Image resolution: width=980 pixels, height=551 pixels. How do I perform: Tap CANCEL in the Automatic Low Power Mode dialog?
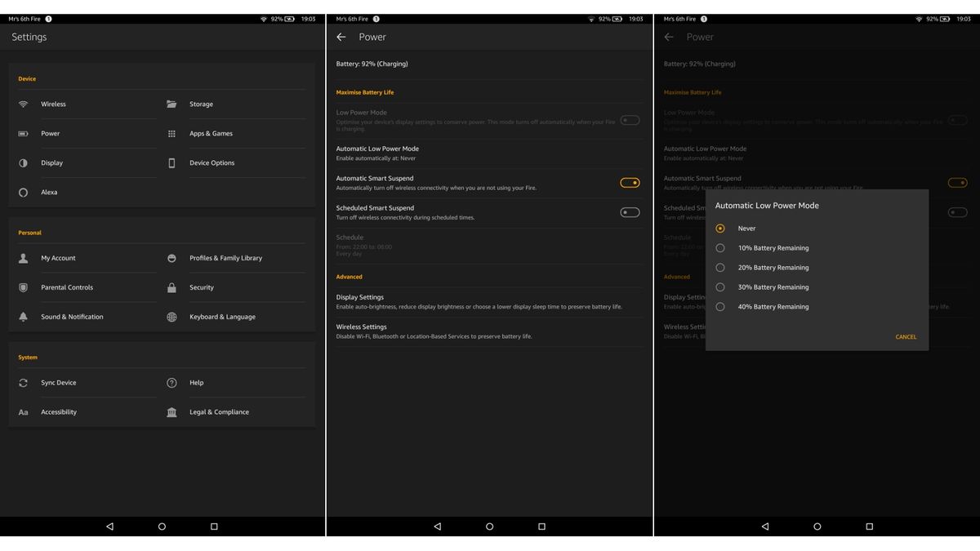coord(906,336)
